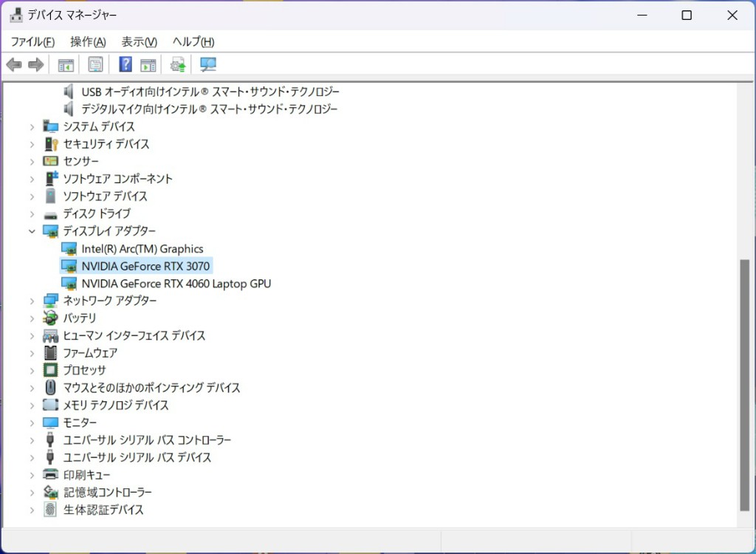Image resolution: width=756 pixels, height=554 pixels.
Task: Select NVIDIA GeForce RTX 4060 Laptop GPU
Action: pyautogui.click(x=176, y=284)
